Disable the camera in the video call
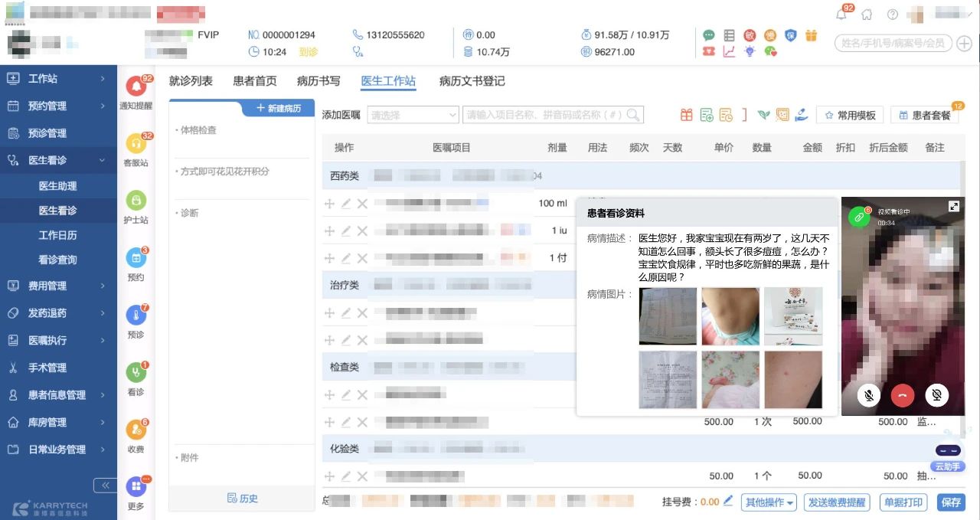This screenshot has width=980, height=520. tap(936, 396)
